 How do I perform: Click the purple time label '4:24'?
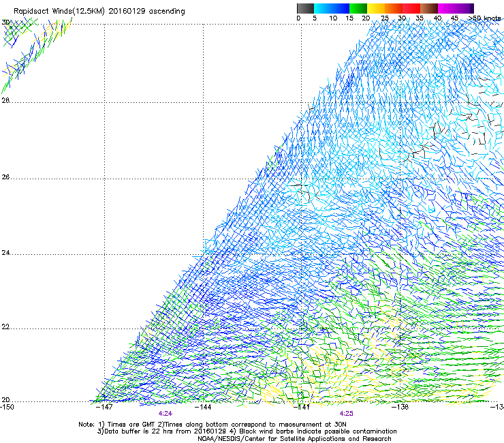click(x=166, y=414)
